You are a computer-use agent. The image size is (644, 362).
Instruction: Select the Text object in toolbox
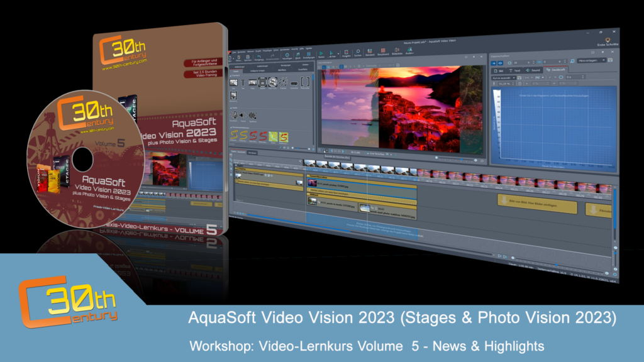point(243,84)
